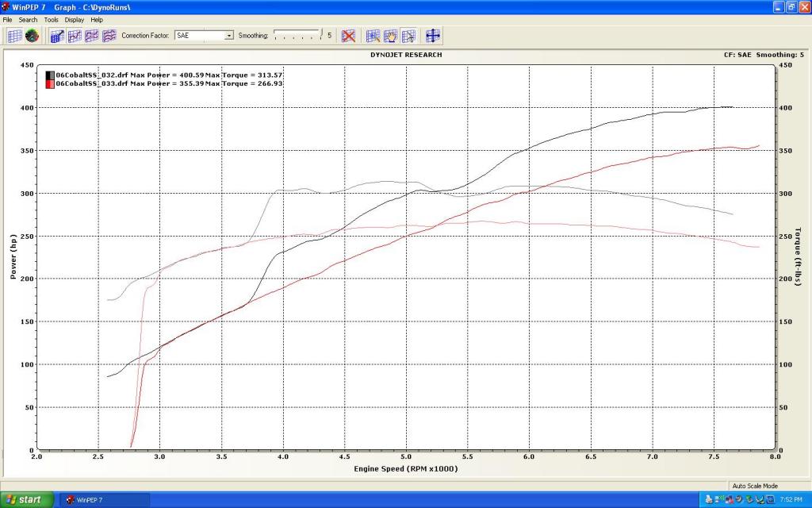Viewport: 812px width, 508px height.
Task: Click the red swatch for run 033
Action: (50, 84)
